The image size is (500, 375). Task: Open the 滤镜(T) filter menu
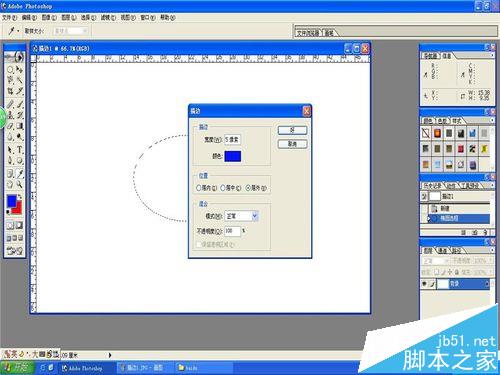[108, 17]
